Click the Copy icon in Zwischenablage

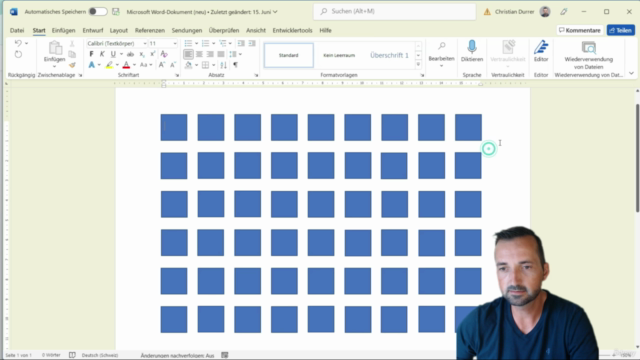[72, 54]
